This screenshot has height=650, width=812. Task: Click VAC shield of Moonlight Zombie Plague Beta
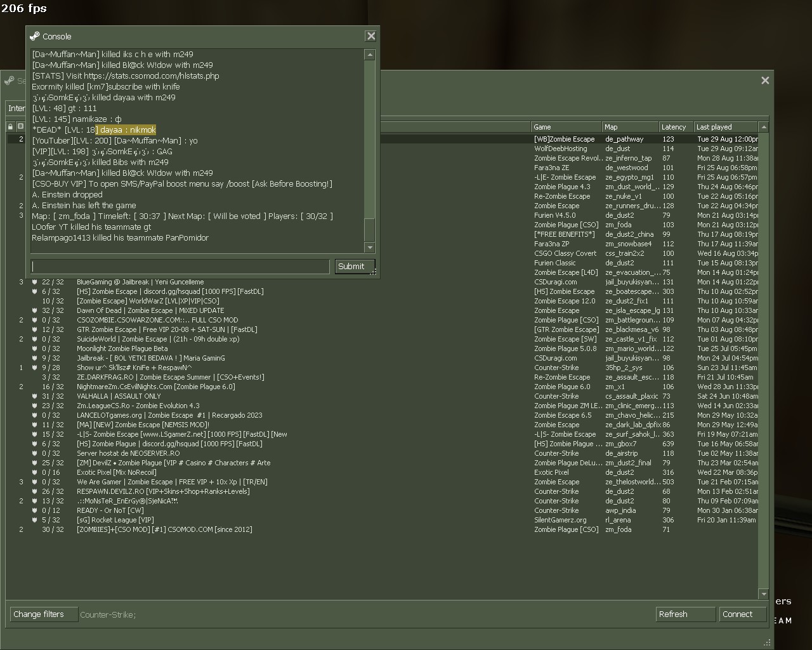(x=34, y=348)
